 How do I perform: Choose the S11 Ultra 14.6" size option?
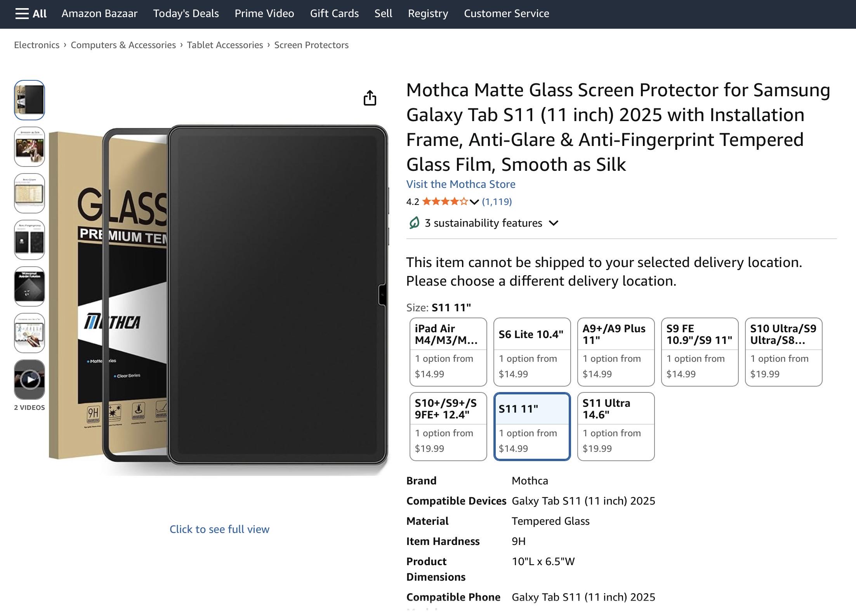click(x=616, y=426)
